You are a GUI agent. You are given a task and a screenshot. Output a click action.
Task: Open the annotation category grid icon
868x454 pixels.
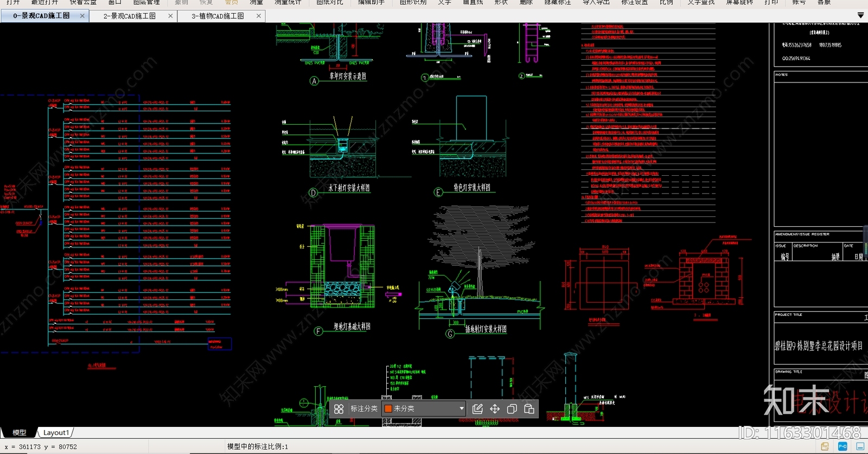pos(339,409)
